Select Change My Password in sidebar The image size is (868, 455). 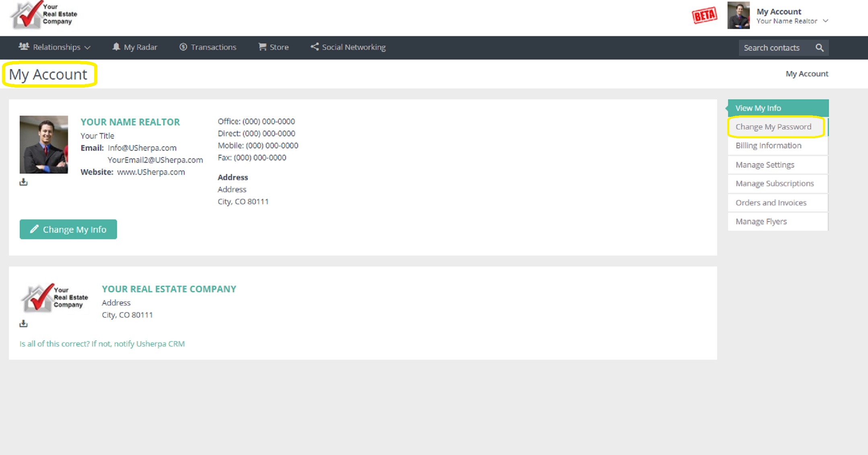[773, 127]
